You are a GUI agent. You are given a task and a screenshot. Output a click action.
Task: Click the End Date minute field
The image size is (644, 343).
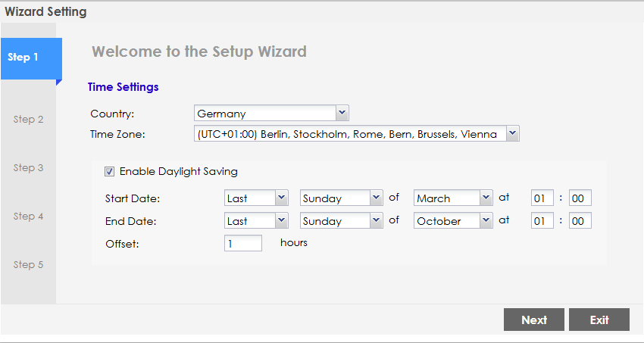click(x=580, y=221)
